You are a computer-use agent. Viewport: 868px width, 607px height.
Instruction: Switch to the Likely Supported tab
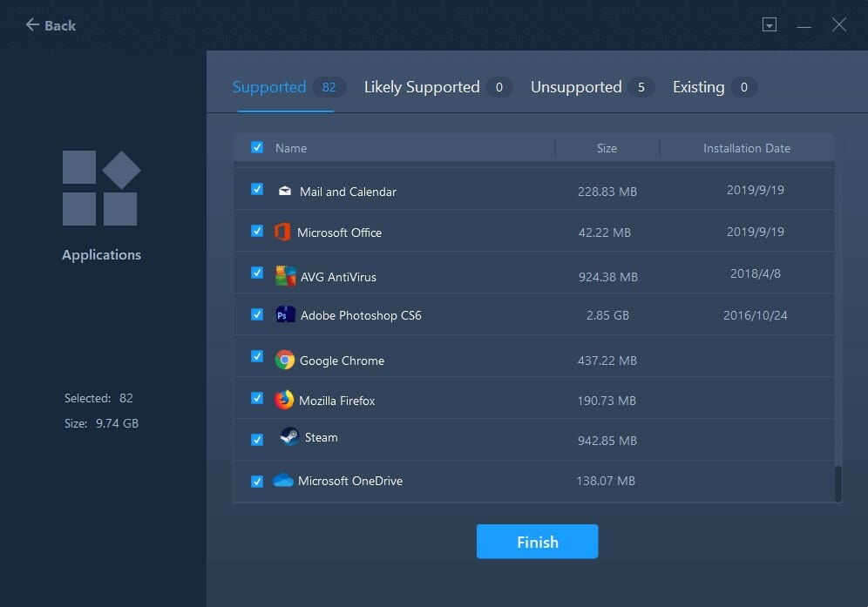tap(422, 87)
